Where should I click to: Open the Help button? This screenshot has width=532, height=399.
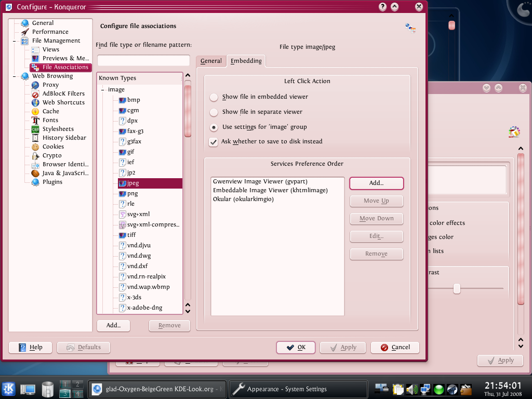click(30, 348)
